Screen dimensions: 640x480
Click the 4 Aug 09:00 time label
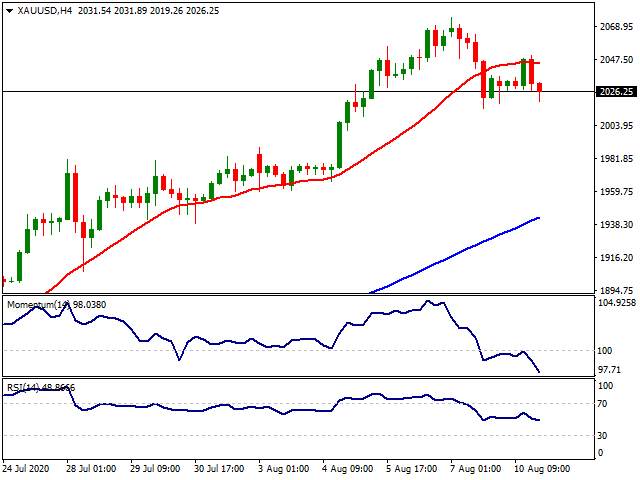pos(347,468)
